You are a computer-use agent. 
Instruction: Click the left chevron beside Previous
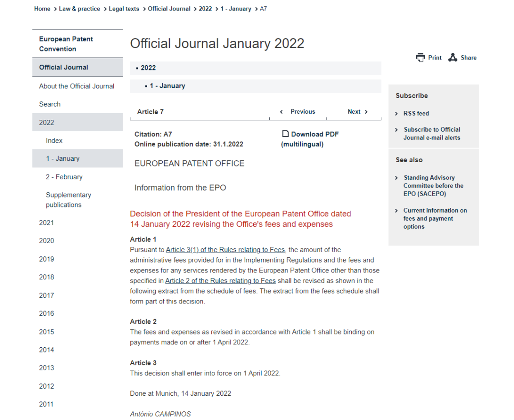pyautogui.click(x=281, y=112)
